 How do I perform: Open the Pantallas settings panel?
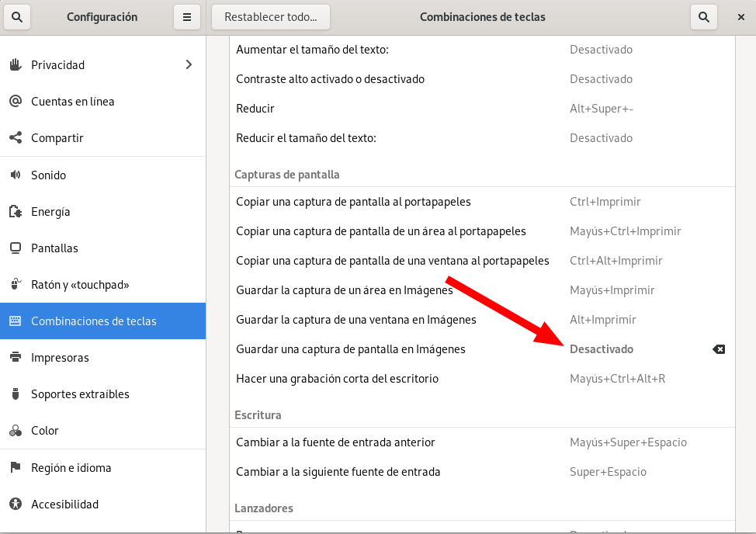tap(54, 248)
